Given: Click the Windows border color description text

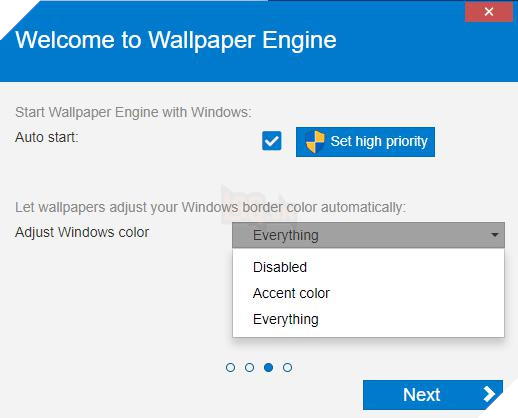Looking at the screenshot, I should [211, 207].
